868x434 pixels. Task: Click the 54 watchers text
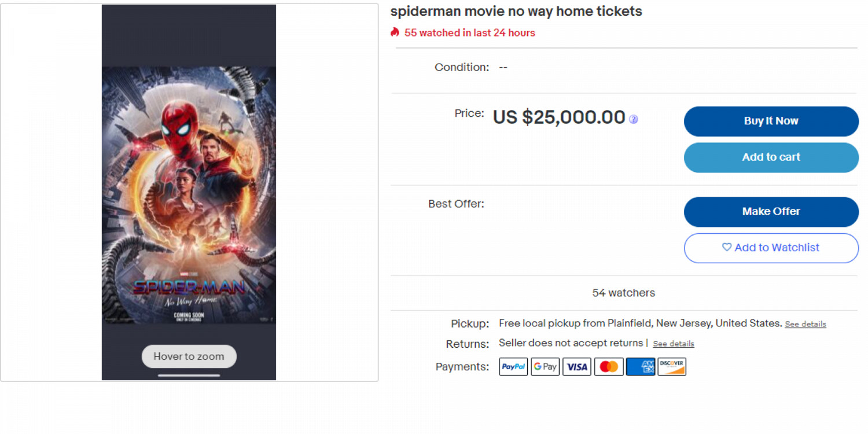coord(623,293)
